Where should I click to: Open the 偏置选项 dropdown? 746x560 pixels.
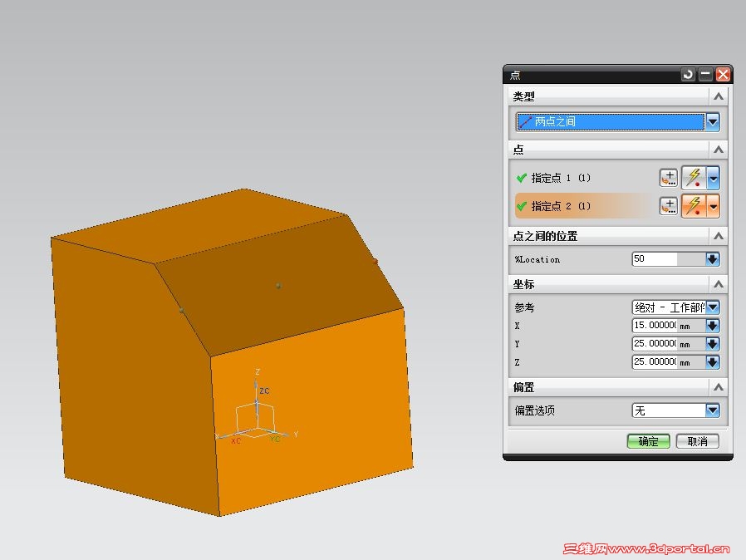712,410
